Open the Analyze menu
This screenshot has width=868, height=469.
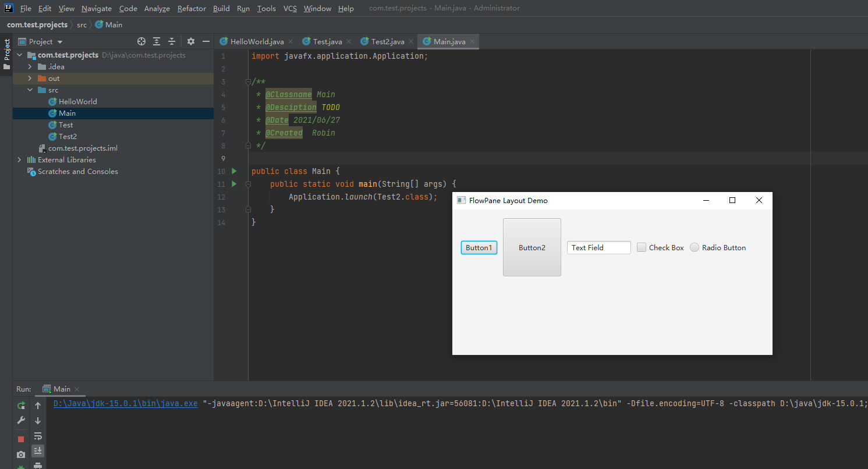coord(157,9)
